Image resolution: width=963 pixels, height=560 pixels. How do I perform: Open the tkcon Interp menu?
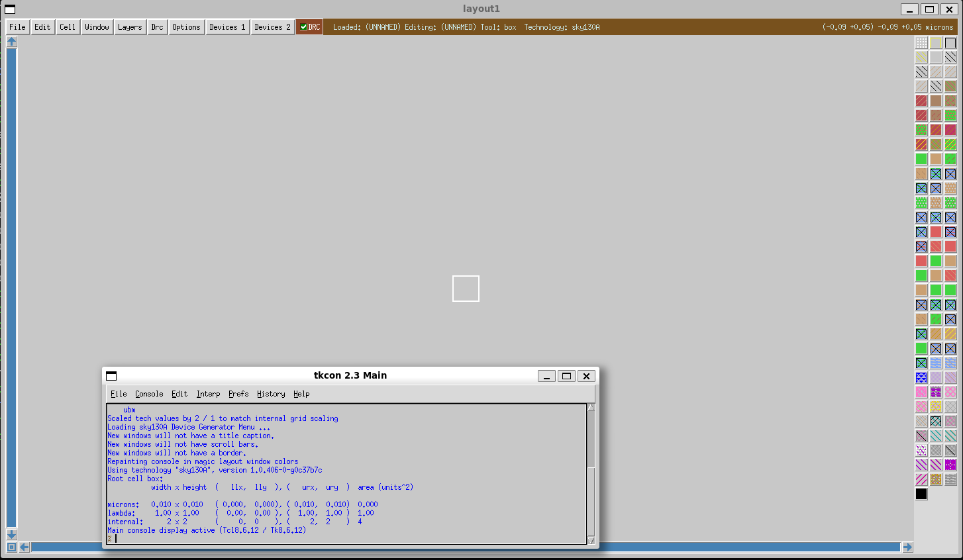click(208, 394)
